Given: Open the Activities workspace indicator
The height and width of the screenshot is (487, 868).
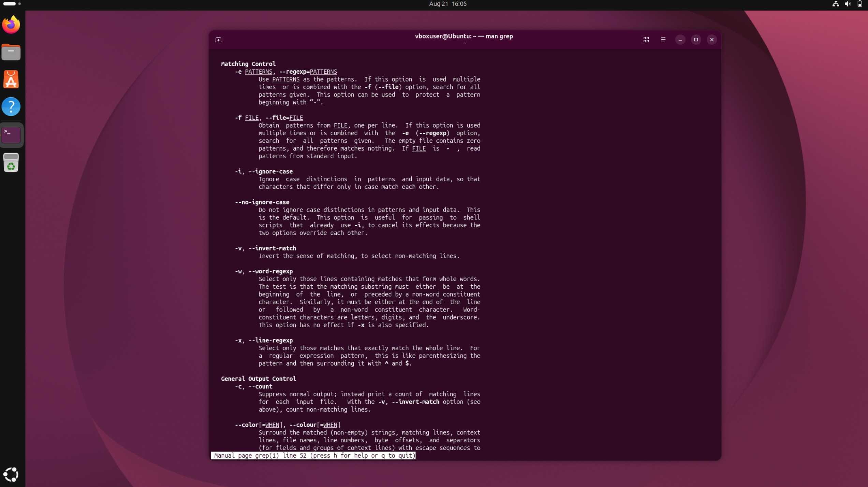Looking at the screenshot, I should click(x=12, y=4).
